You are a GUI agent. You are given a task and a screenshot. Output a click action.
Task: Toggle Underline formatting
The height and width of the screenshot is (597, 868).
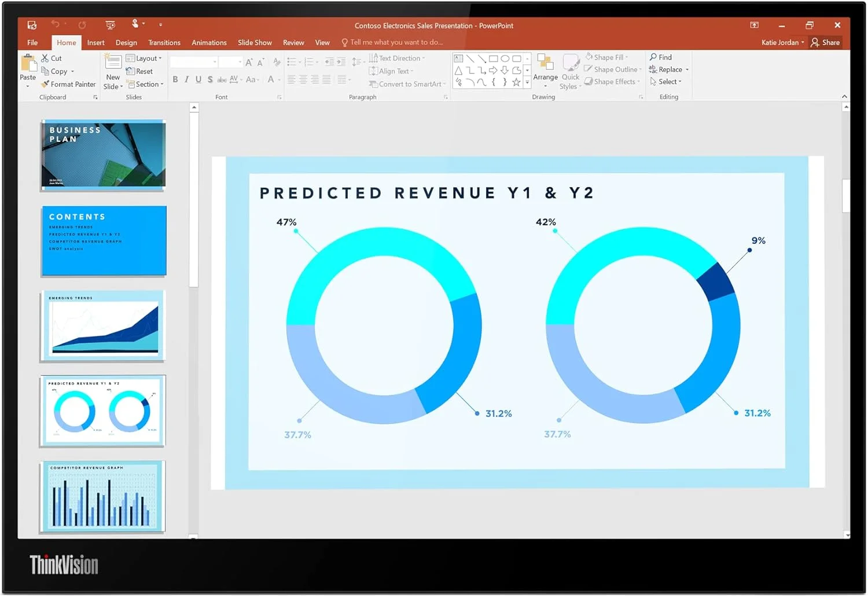click(x=198, y=80)
